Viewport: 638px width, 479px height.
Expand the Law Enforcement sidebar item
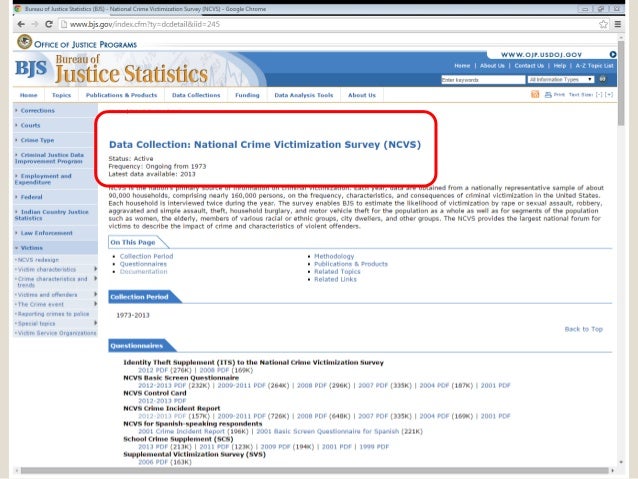46,233
